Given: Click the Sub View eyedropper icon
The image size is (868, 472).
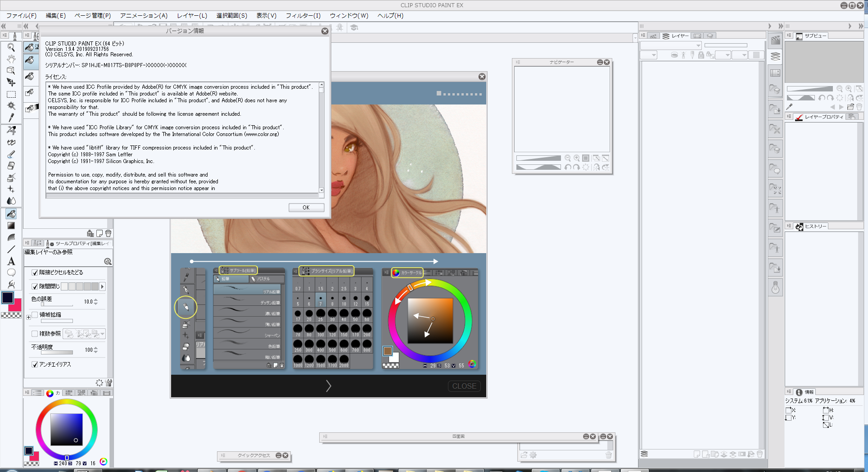Looking at the screenshot, I should pyautogui.click(x=789, y=107).
